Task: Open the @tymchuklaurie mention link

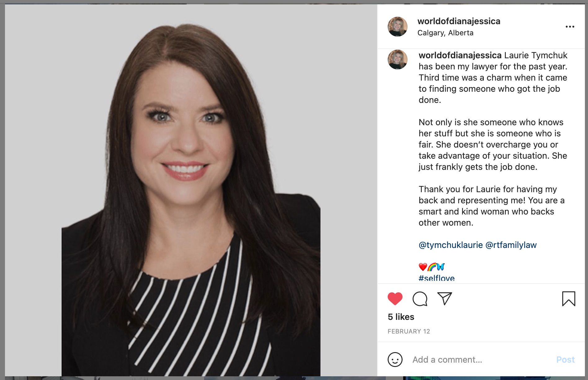Action: 451,245
